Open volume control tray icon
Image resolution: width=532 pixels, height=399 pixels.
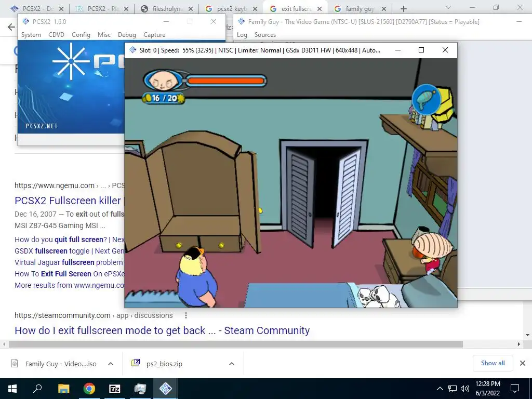pyautogui.click(x=465, y=389)
